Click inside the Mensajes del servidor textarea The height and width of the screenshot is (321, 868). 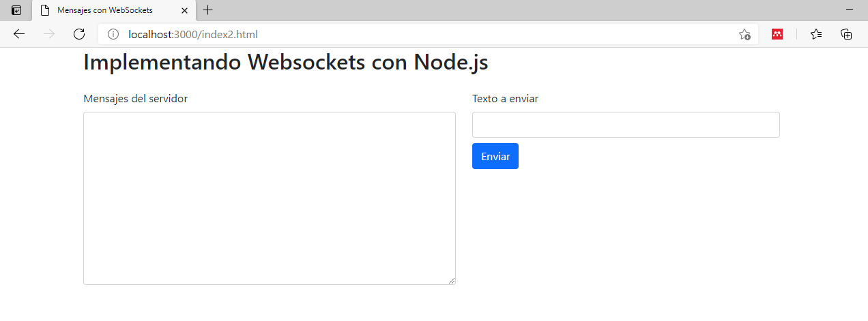[x=270, y=198]
